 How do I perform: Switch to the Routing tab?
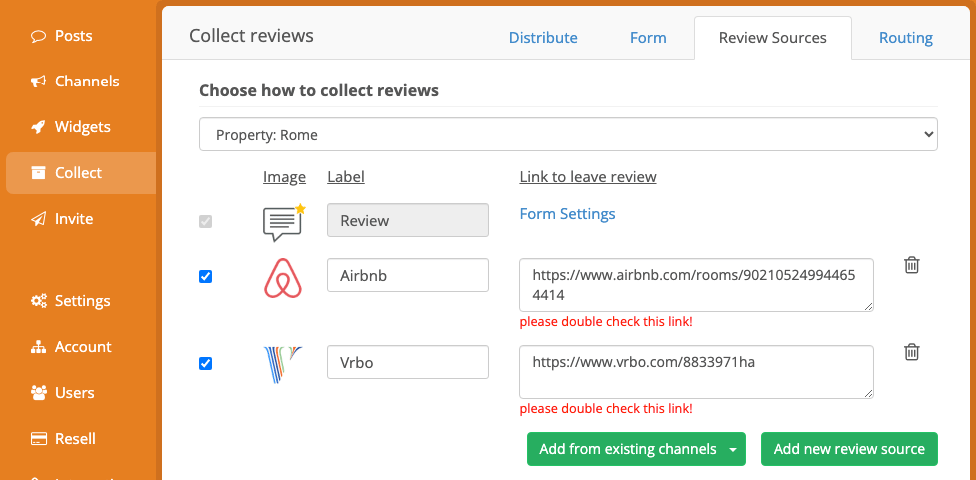906,38
